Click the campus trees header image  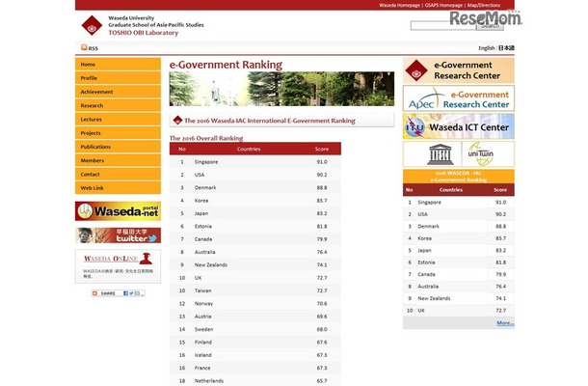(x=281, y=89)
